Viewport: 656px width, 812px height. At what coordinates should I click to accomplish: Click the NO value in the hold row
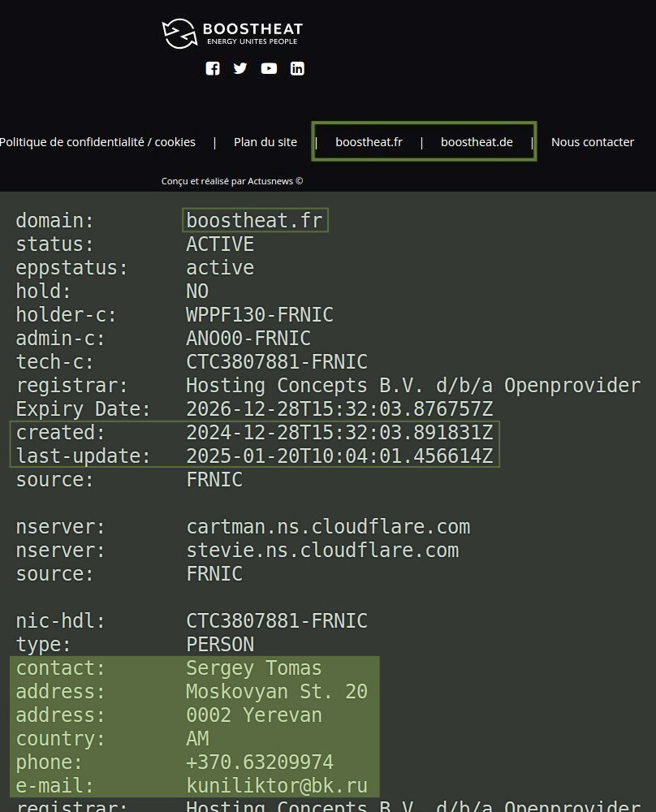click(197, 291)
